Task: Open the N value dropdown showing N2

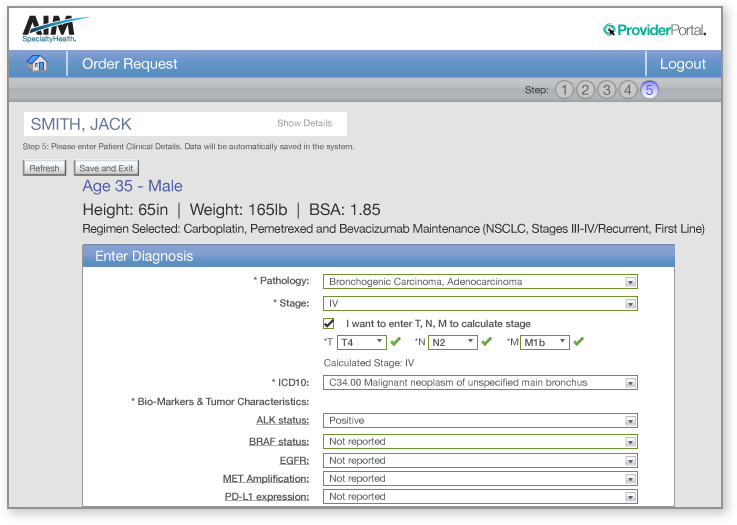Action: [452, 342]
